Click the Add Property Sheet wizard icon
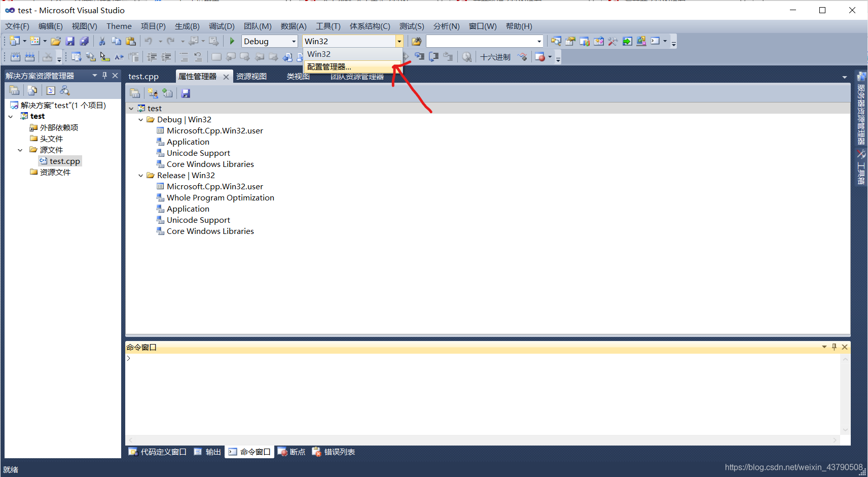This screenshot has height=477, width=868. click(x=153, y=93)
